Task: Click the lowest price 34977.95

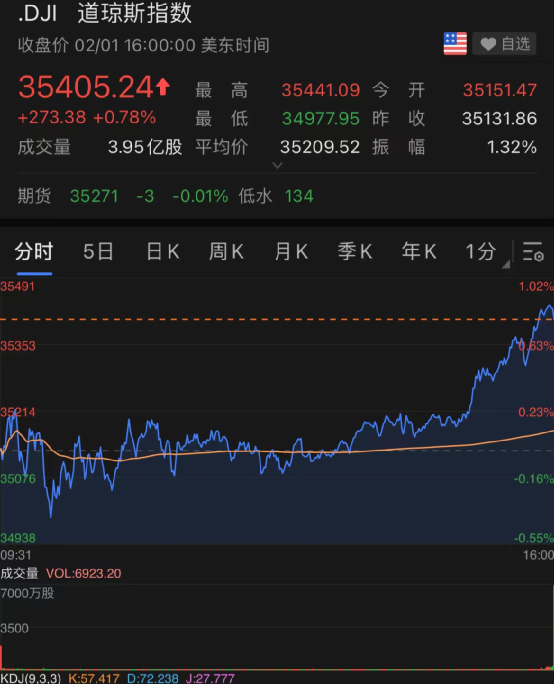Action: pyautogui.click(x=321, y=118)
